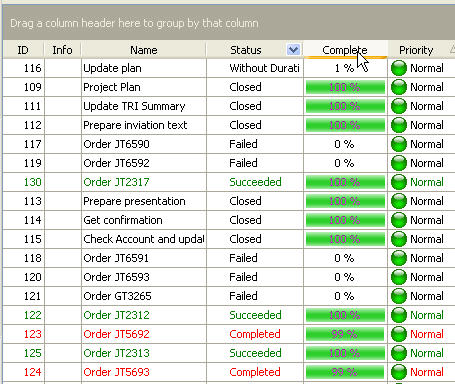Image resolution: width=455 pixels, height=384 pixels.
Task: Click the priority icon for Update plan
Action: click(399, 68)
